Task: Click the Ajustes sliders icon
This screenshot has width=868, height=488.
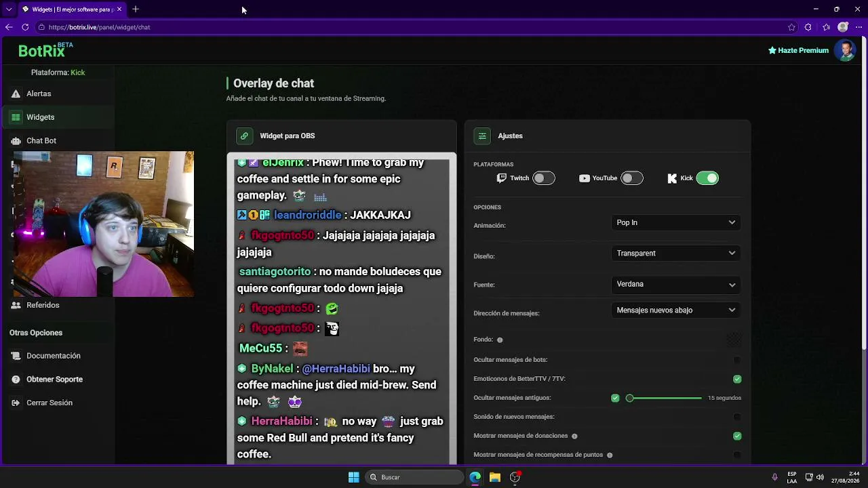Action: point(482,136)
